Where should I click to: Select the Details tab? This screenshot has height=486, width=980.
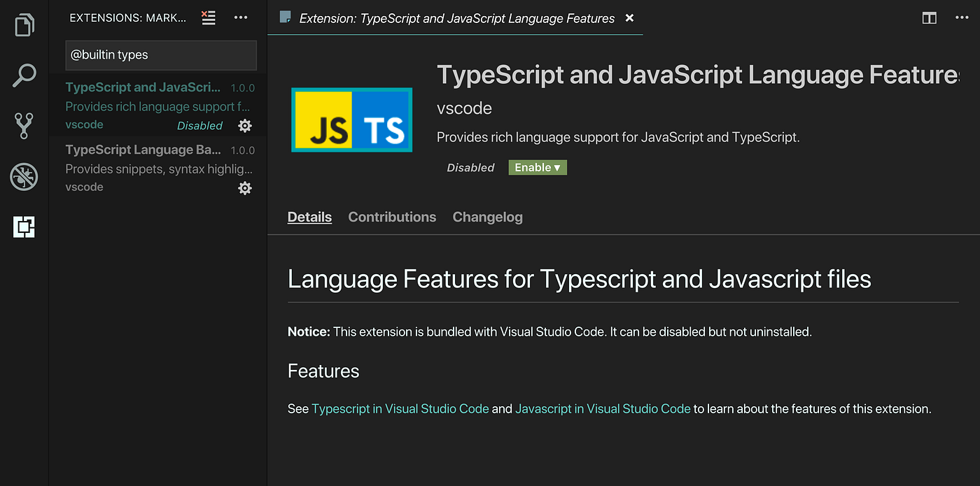pyautogui.click(x=309, y=217)
